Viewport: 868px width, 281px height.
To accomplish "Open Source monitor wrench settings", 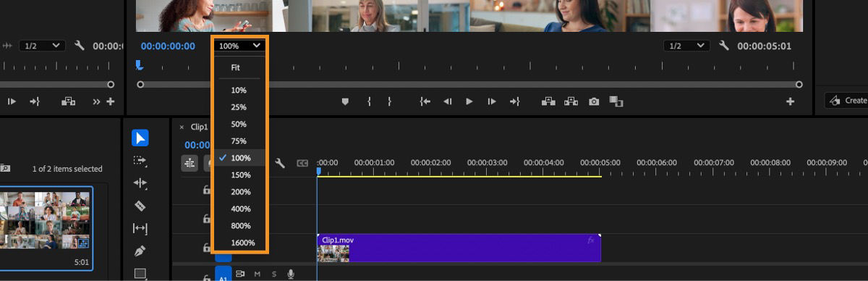I will coord(80,46).
